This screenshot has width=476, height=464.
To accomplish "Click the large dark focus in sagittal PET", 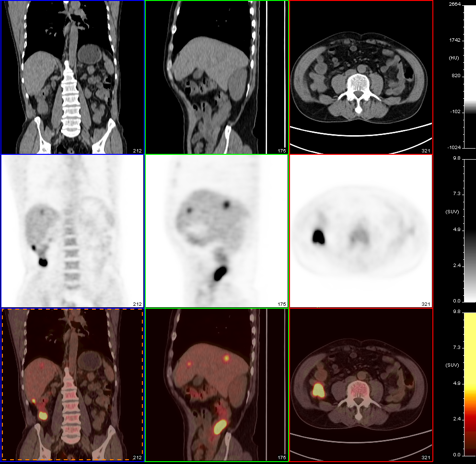I will [x=221, y=273].
